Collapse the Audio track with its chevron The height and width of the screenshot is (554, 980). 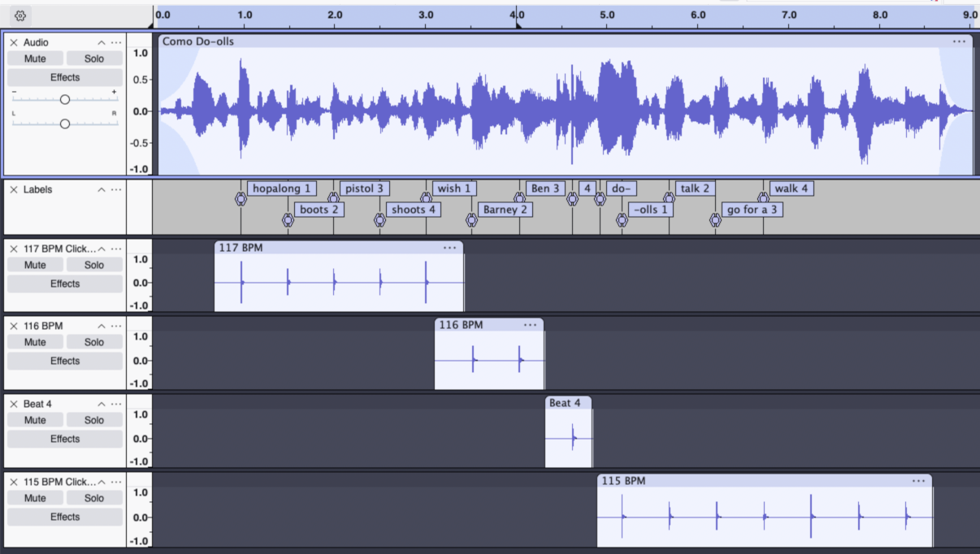pos(101,41)
